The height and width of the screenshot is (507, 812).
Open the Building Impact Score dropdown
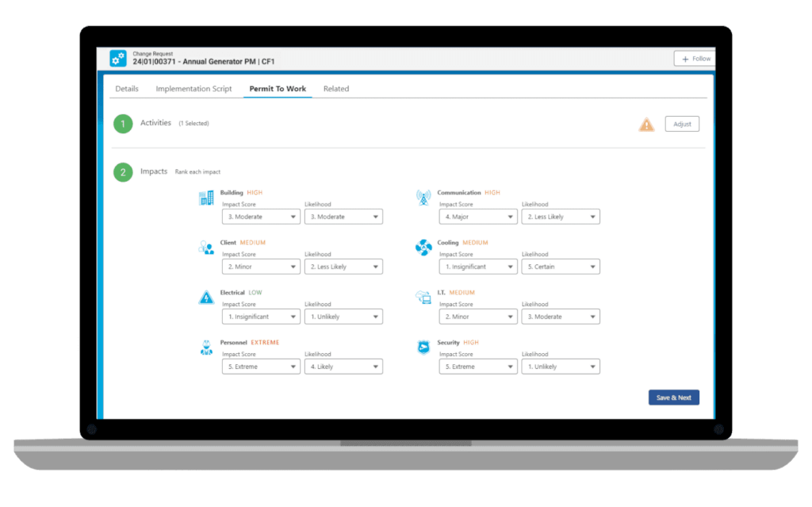point(261,216)
